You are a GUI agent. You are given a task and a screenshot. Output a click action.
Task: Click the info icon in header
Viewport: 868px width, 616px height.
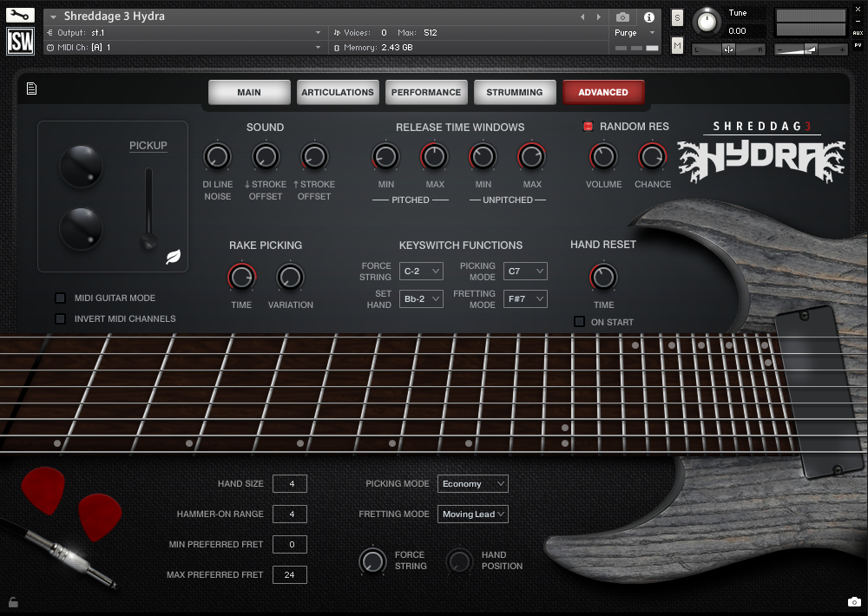[648, 16]
